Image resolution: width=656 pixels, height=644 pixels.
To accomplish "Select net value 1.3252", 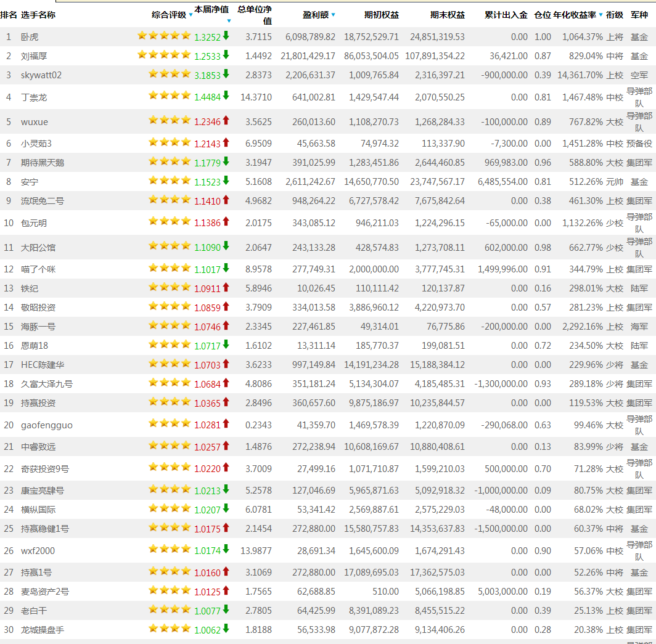I will click(x=207, y=37).
